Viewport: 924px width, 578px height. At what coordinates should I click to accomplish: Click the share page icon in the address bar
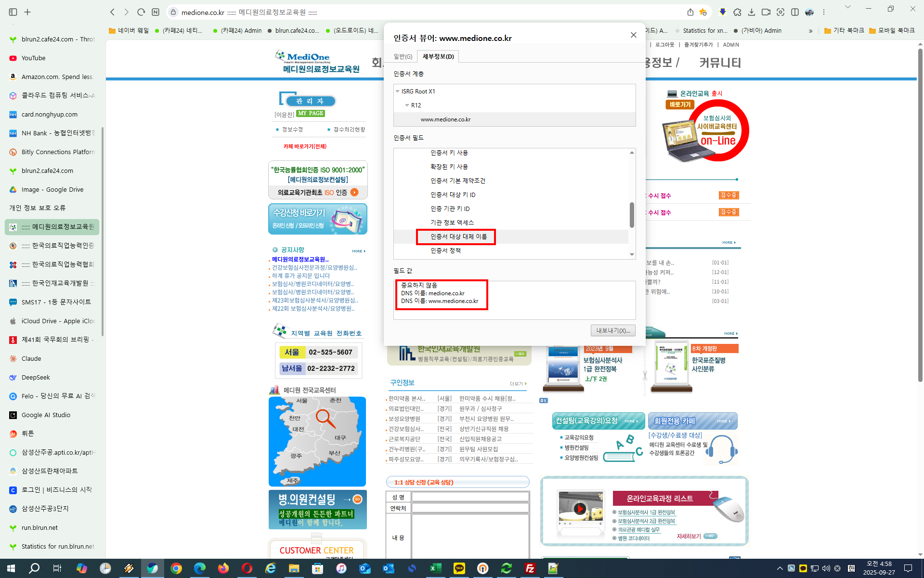click(x=690, y=12)
